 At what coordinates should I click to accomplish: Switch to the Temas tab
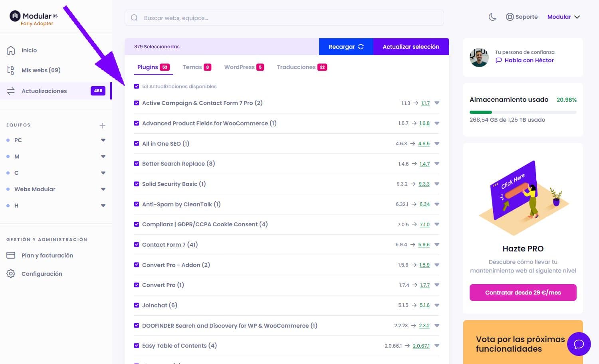pos(197,67)
